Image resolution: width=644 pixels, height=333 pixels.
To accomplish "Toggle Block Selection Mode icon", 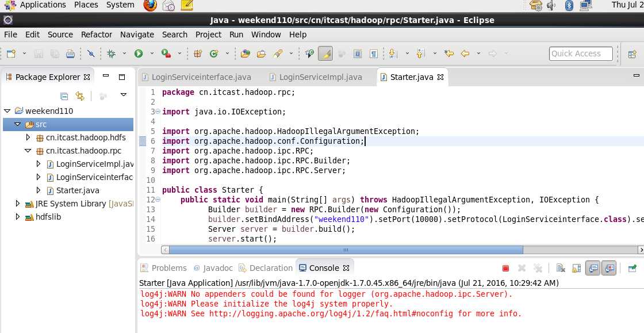I will click(x=358, y=53).
